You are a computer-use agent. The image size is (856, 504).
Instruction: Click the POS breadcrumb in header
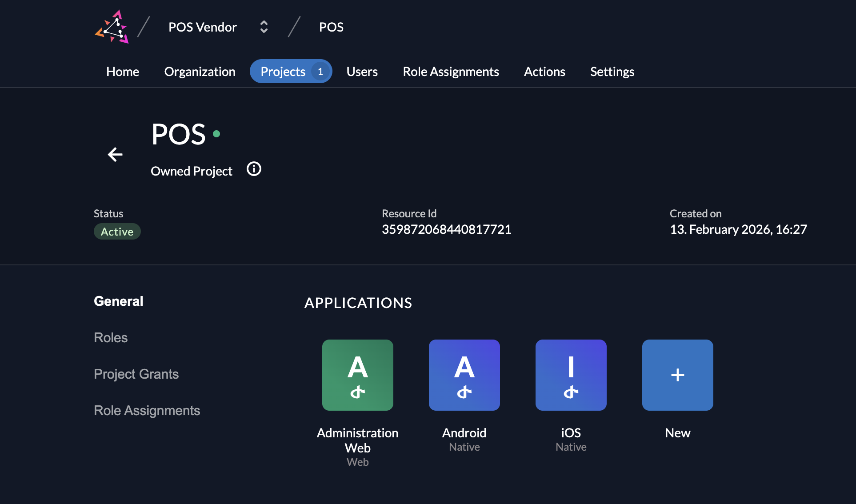pyautogui.click(x=331, y=27)
